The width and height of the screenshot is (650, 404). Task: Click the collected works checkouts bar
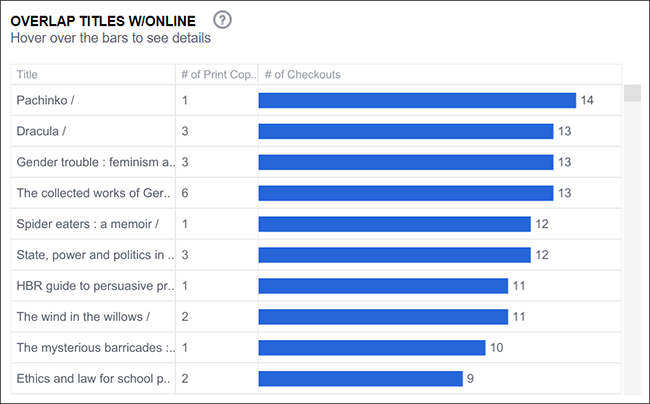pyautogui.click(x=406, y=193)
